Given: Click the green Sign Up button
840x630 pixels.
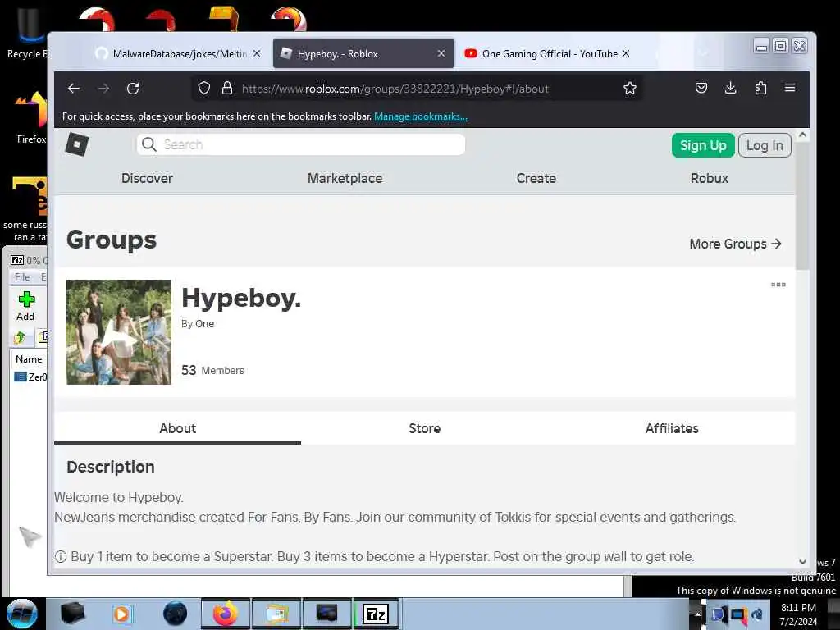Looking at the screenshot, I should point(703,145).
